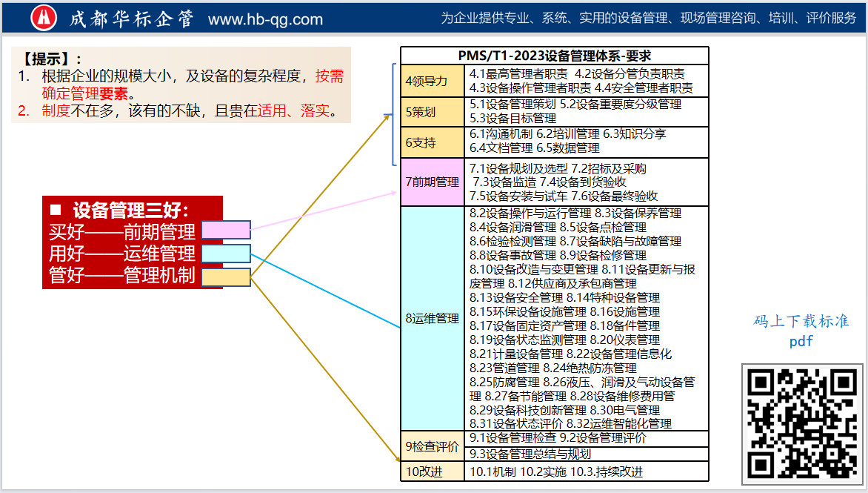Viewport: 868px width, 493px height.
Task: Open the www.hb-qg.com website link
Action: 265,19
